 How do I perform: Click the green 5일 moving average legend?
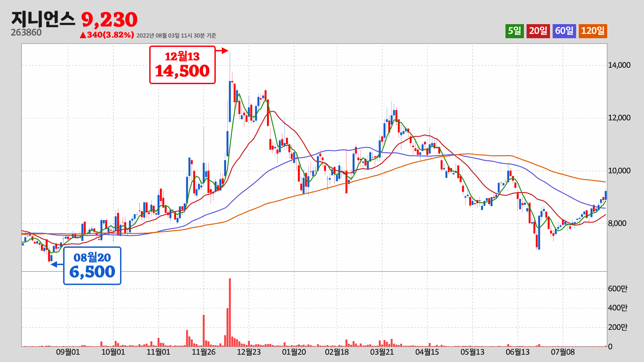tap(515, 31)
